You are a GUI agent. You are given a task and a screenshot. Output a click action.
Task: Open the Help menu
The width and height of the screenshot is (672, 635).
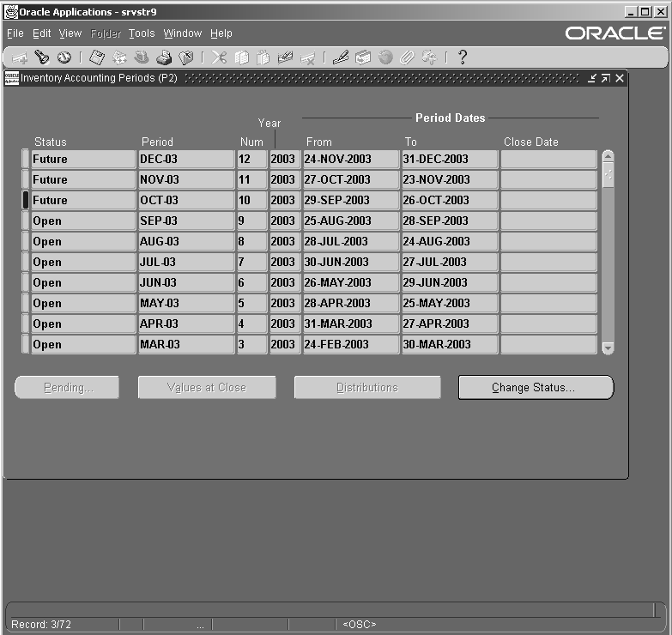pos(221,33)
